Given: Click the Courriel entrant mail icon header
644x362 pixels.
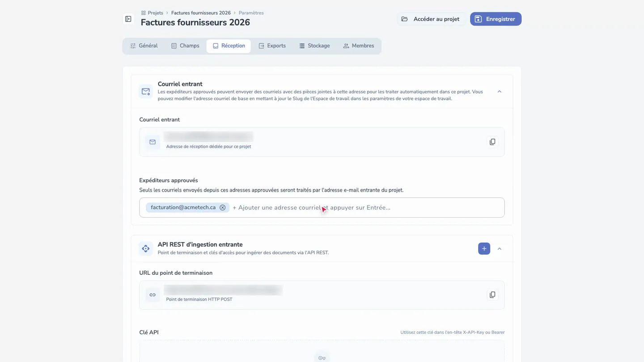Looking at the screenshot, I should [146, 92].
